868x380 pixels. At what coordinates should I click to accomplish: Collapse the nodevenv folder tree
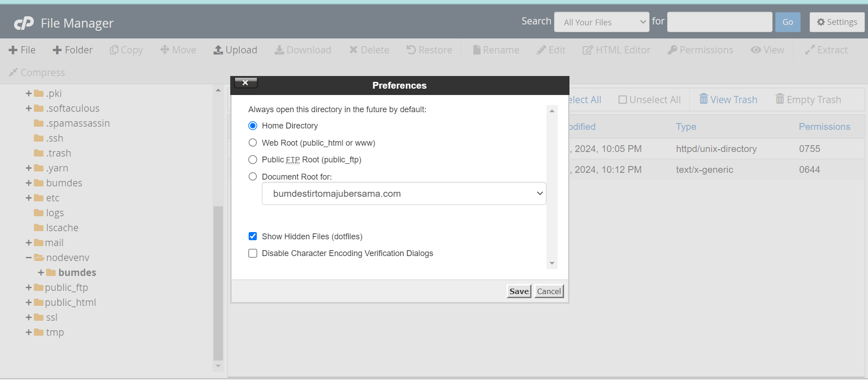coord(28,257)
